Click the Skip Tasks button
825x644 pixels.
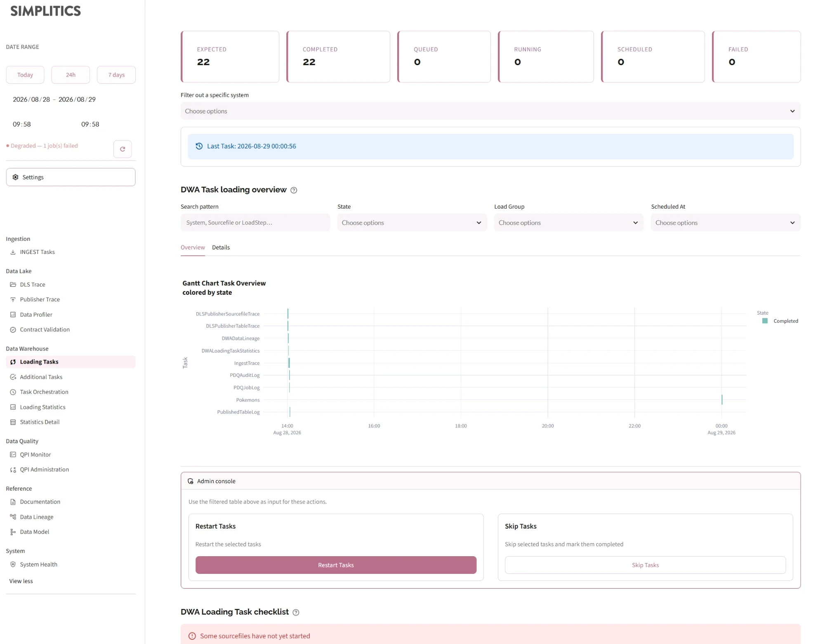click(x=645, y=565)
